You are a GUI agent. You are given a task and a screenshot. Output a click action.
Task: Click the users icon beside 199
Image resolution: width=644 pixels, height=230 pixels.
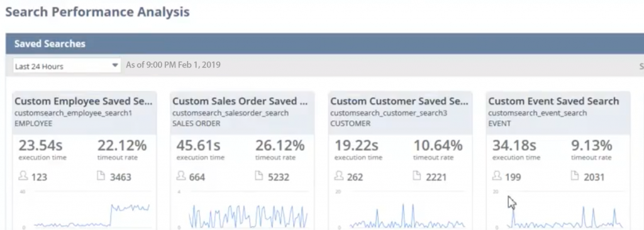(x=497, y=176)
